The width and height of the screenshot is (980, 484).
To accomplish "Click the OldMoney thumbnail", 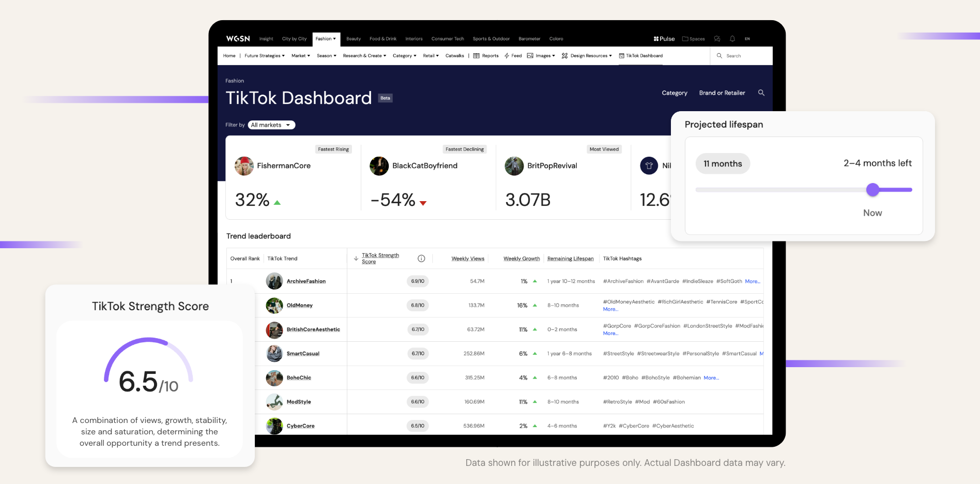I will point(274,306).
